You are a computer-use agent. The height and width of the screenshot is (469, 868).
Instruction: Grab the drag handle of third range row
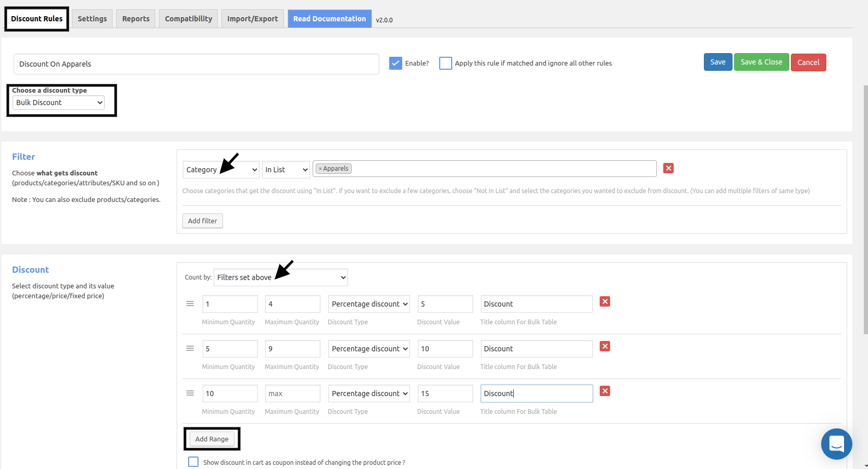[190, 393]
